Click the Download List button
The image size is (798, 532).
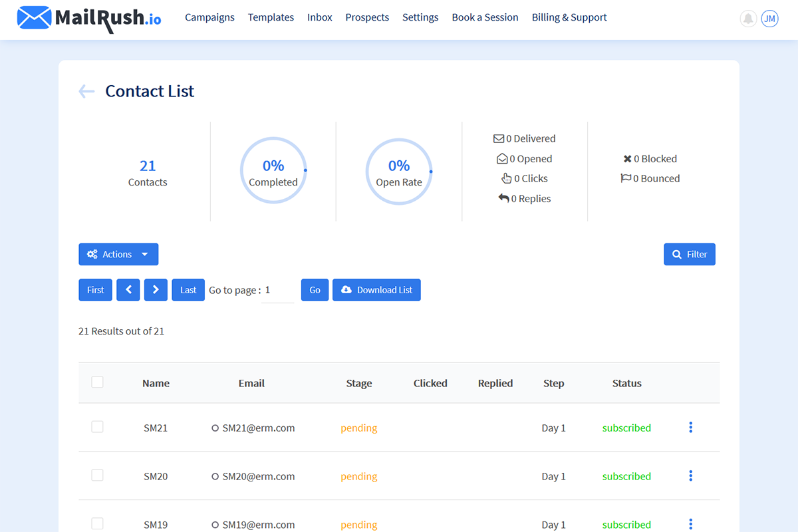click(376, 290)
